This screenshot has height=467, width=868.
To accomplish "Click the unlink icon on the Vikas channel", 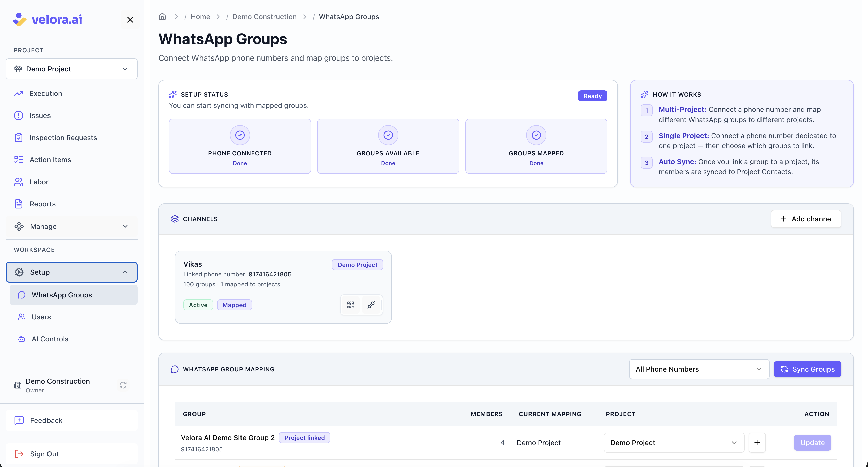I will (371, 305).
